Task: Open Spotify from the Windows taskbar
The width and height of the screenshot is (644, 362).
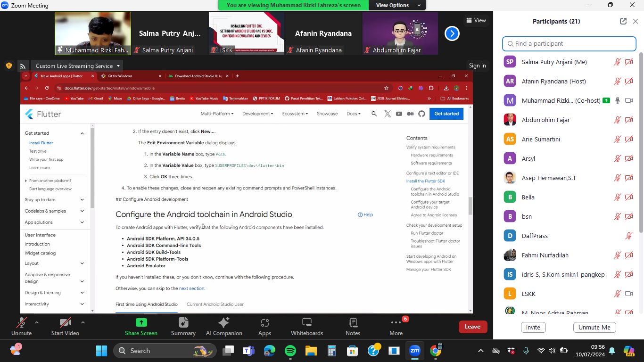Action: 290,351
